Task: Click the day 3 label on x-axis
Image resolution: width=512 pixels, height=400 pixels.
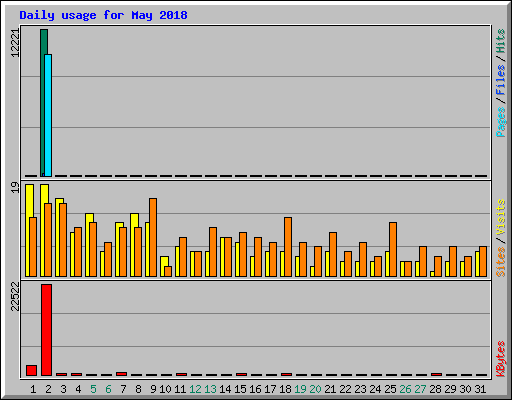Action: tap(63, 389)
